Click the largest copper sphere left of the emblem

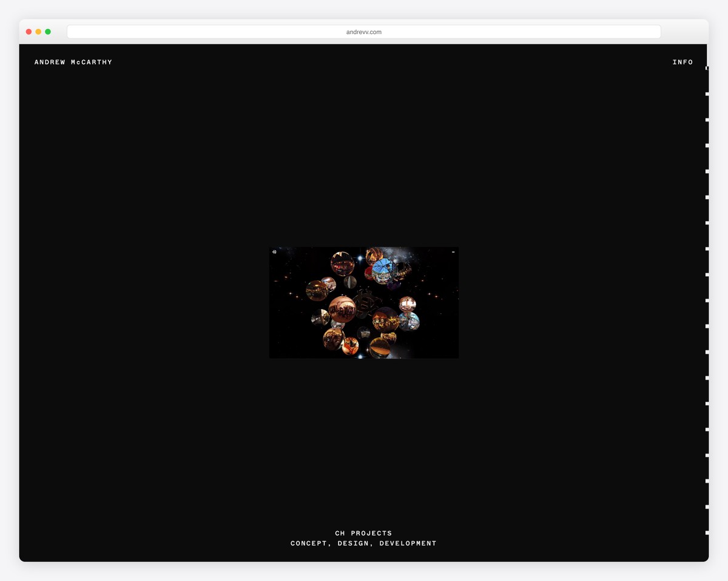342,309
